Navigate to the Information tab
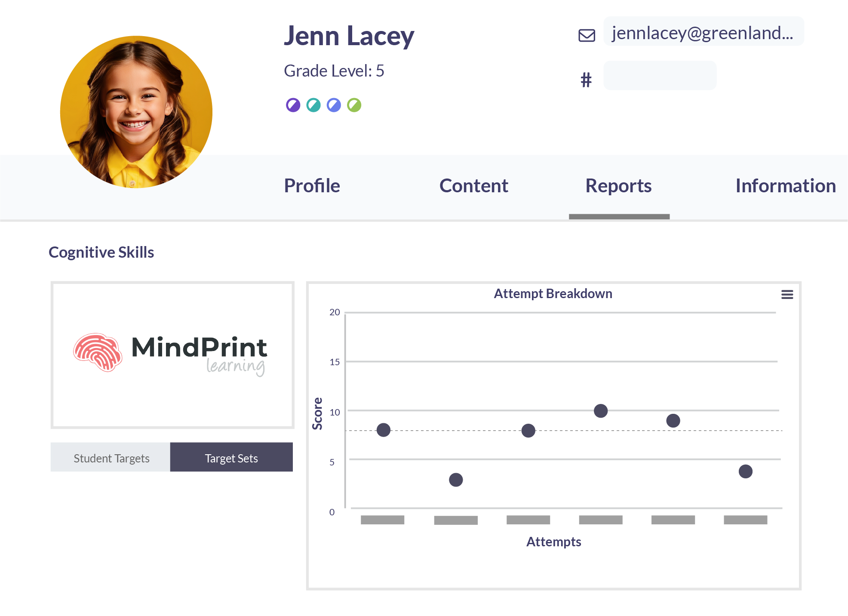This screenshot has height=616, width=848. (785, 186)
